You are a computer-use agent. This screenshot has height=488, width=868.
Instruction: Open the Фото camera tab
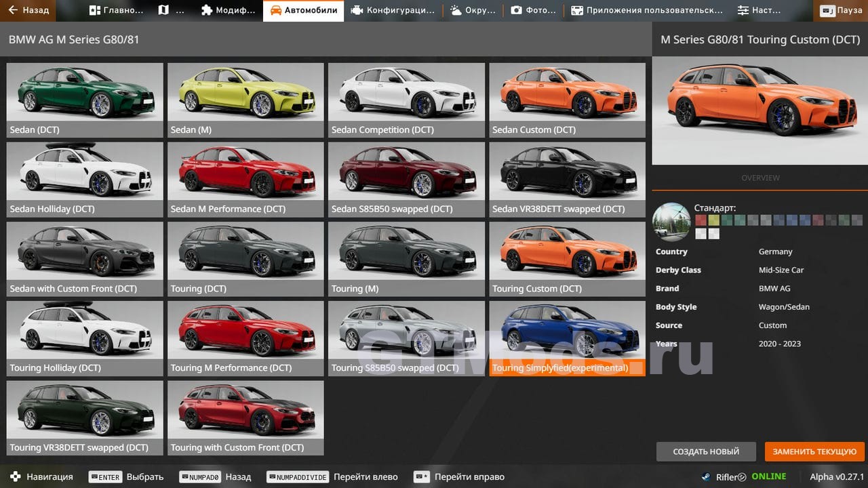(533, 10)
